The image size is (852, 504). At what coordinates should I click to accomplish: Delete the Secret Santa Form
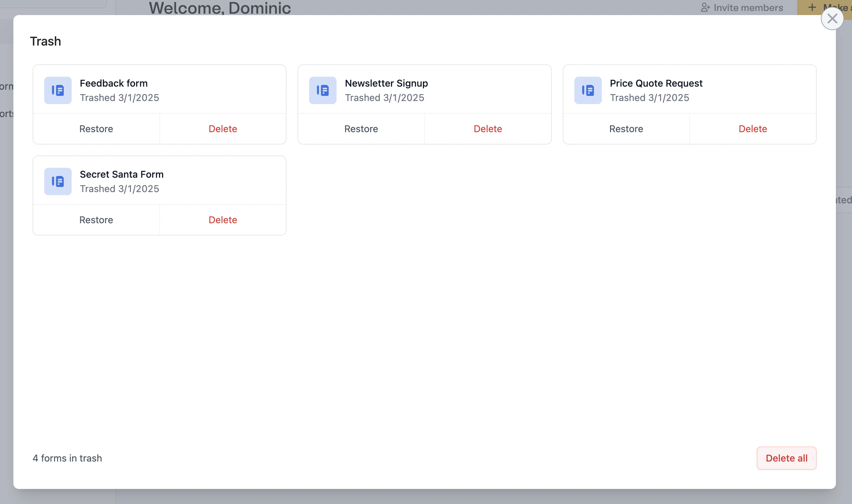pos(223,220)
